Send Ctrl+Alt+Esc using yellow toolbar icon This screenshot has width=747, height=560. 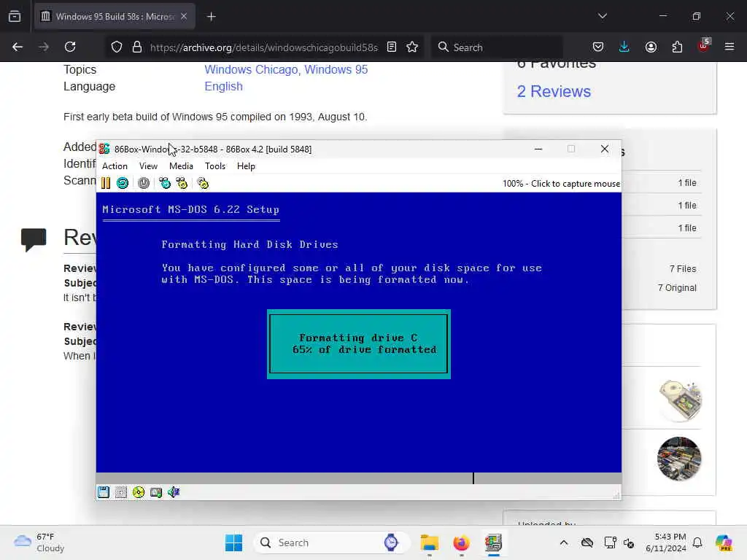[182, 183]
